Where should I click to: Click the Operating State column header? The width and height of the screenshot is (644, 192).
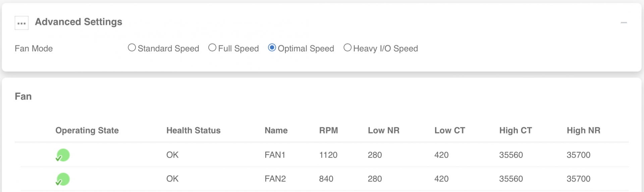click(x=87, y=130)
